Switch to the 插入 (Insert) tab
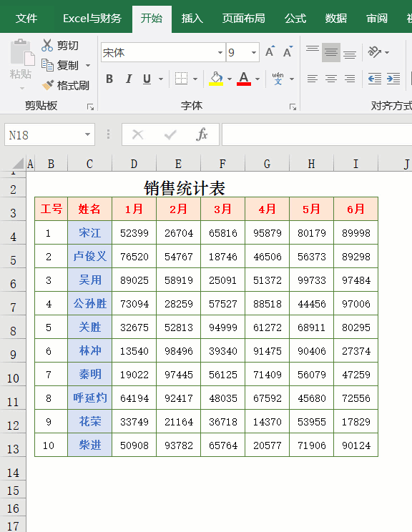412x532 pixels. (x=192, y=18)
